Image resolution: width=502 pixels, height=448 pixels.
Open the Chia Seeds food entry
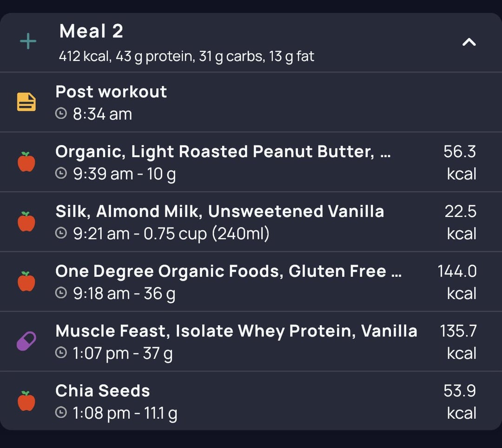click(251, 401)
